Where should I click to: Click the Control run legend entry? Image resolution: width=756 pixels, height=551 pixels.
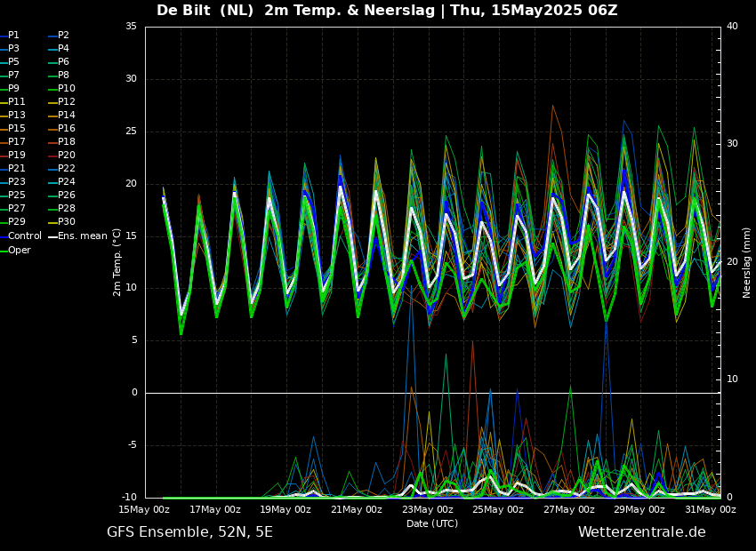click(x=24, y=236)
